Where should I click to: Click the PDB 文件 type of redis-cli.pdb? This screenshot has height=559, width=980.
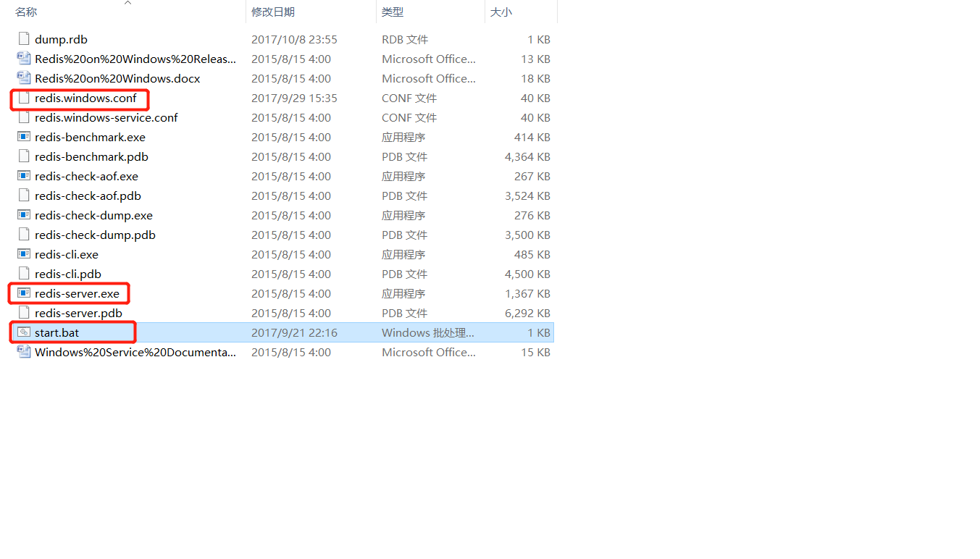[405, 274]
